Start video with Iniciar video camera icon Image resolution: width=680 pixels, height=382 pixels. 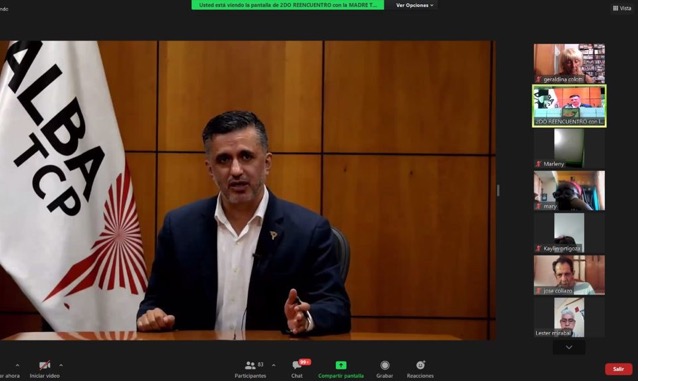tap(45, 365)
